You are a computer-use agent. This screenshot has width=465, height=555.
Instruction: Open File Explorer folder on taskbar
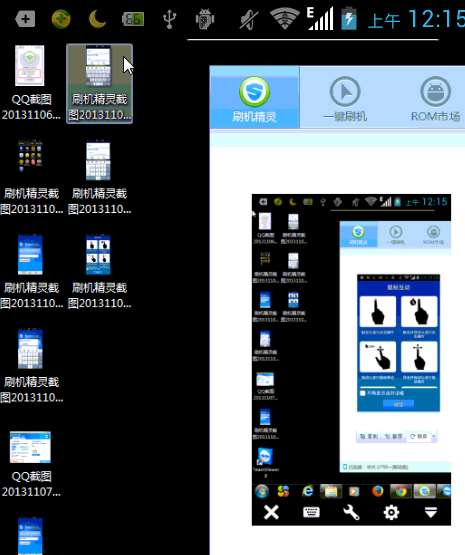tap(331, 491)
